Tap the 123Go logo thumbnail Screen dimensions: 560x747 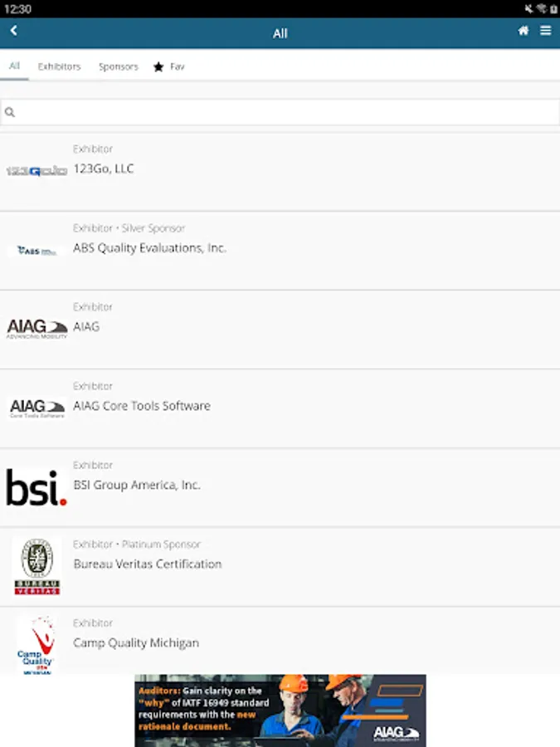(x=37, y=171)
